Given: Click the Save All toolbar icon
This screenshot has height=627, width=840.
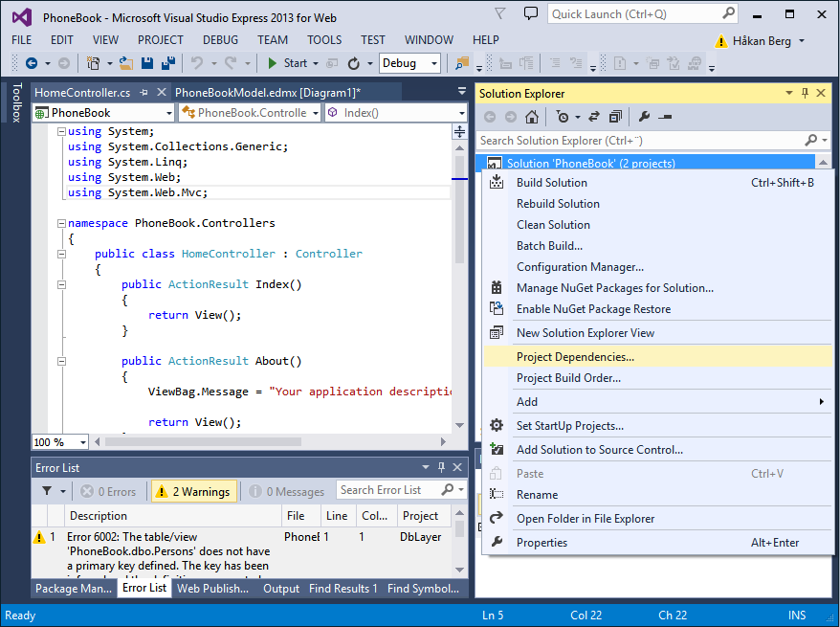Looking at the screenshot, I should pos(168,63).
